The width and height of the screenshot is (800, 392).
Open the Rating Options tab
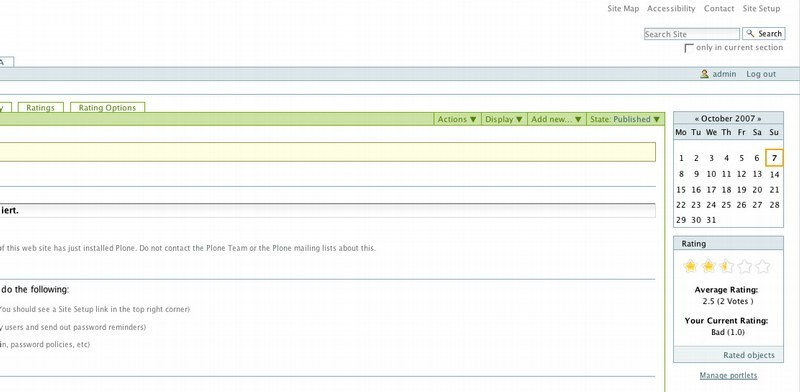(x=107, y=108)
